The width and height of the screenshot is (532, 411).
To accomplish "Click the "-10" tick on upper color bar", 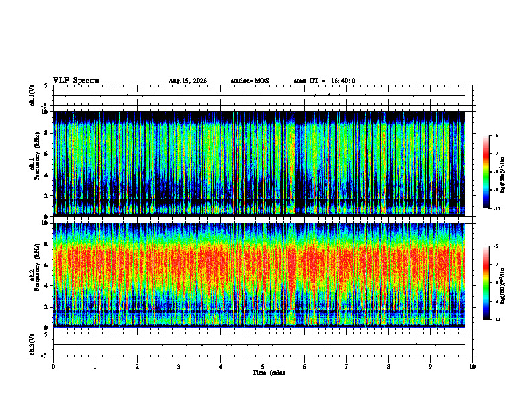I will (496, 209).
